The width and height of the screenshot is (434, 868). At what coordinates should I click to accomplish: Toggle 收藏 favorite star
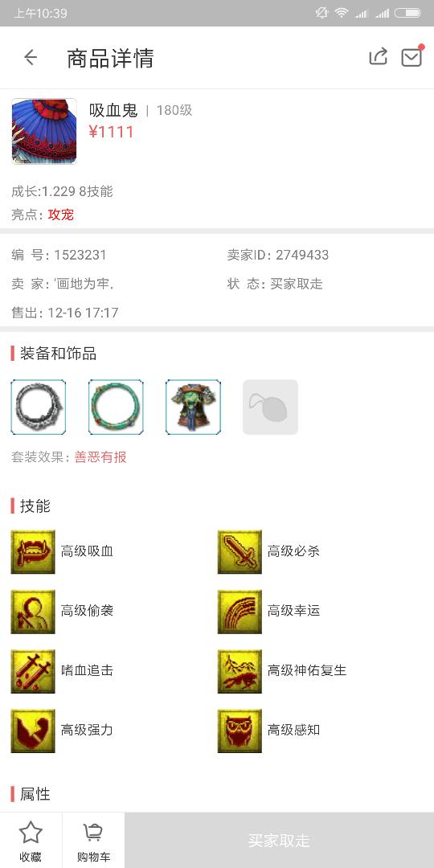[31, 841]
